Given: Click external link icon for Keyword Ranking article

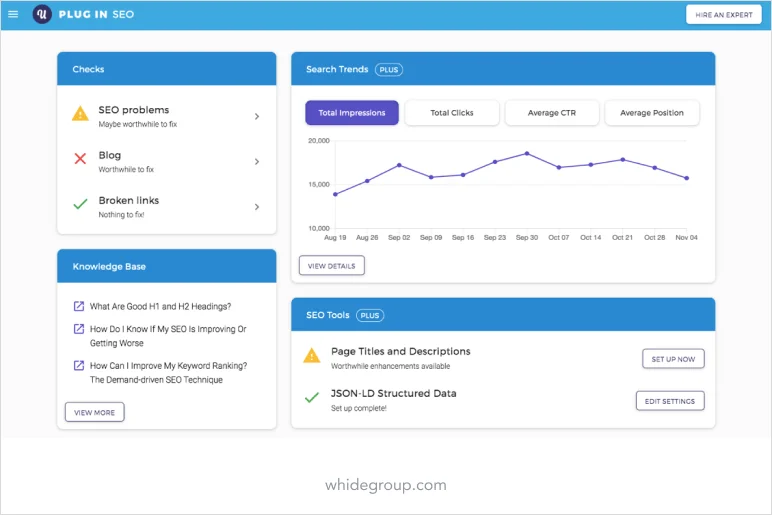Looking at the screenshot, I should [x=79, y=365].
